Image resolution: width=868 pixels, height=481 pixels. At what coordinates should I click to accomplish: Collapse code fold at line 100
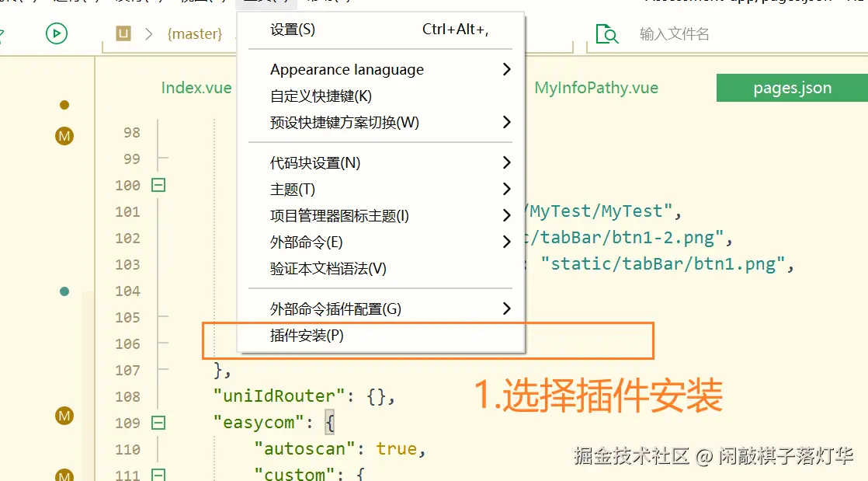coord(158,185)
